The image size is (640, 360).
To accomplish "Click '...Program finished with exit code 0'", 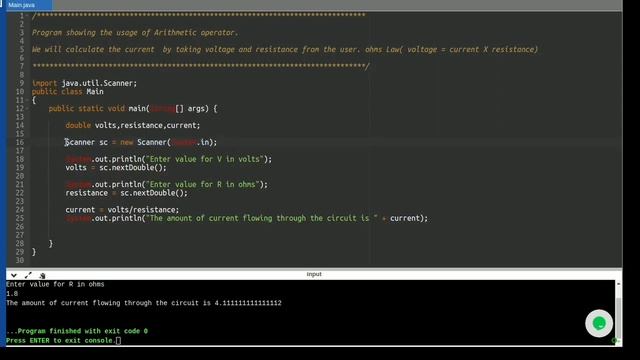I will click(x=77, y=331).
